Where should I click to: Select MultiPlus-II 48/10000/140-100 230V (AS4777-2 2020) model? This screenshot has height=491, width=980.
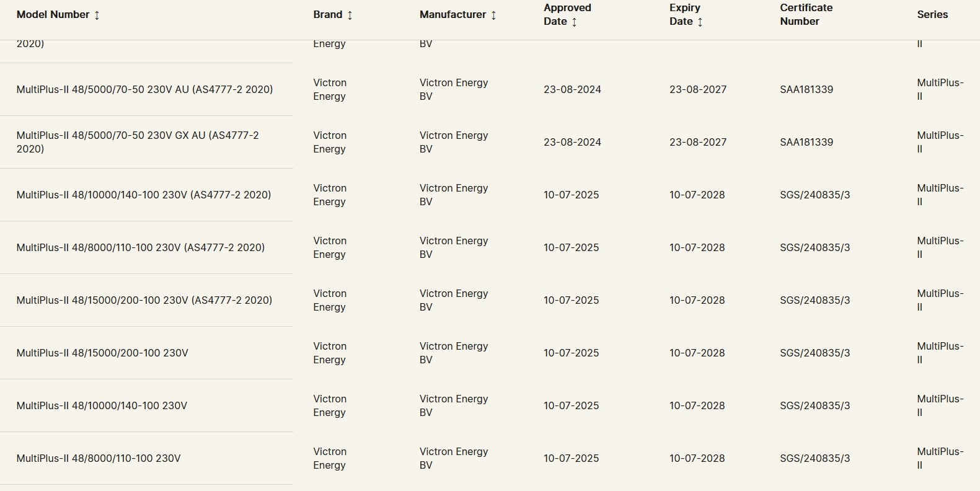point(144,195)
